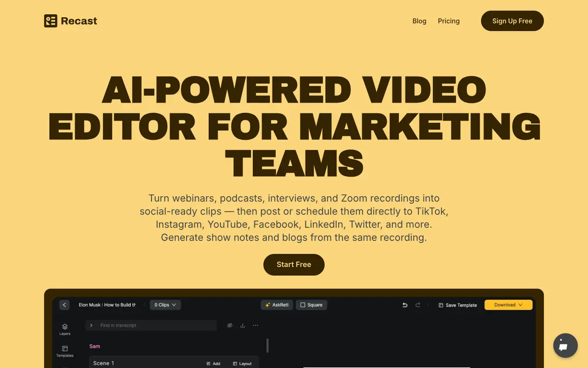Click Add in the Scene 1 row

point(214,364)
